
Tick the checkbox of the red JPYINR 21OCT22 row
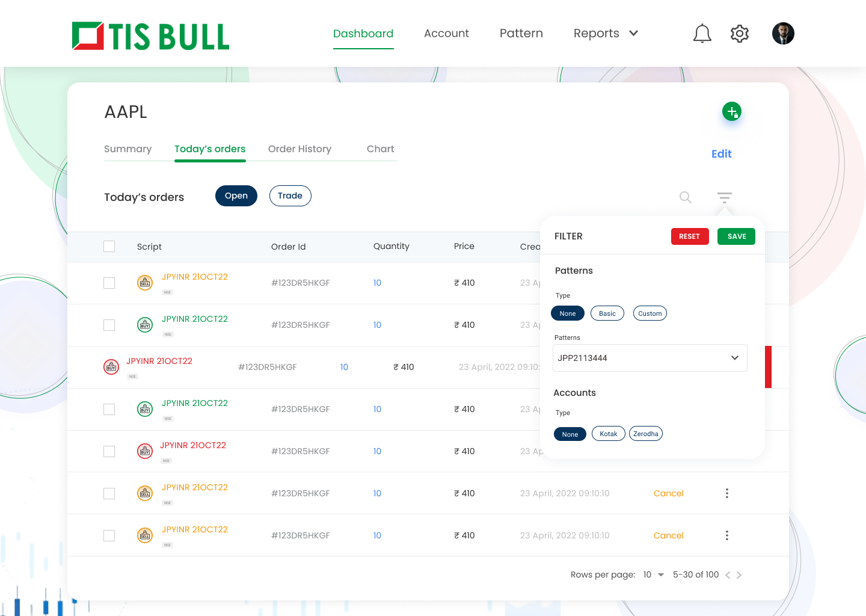coord(109,451)
